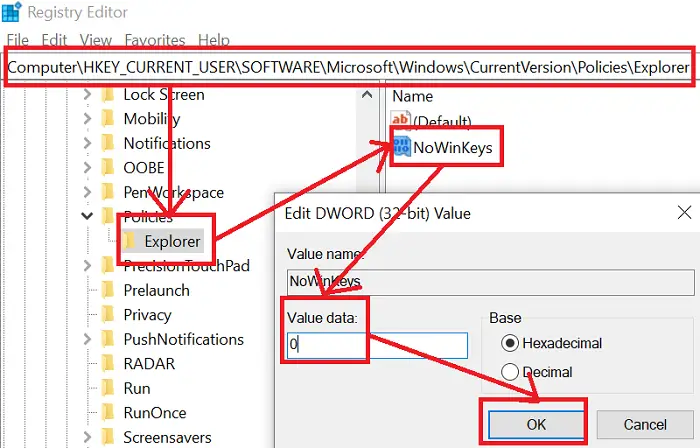Image resolution: width=700 pixels, height=448 pixels.
Task: Expand the PenWorkspace key
Action: tap(88, 192)
